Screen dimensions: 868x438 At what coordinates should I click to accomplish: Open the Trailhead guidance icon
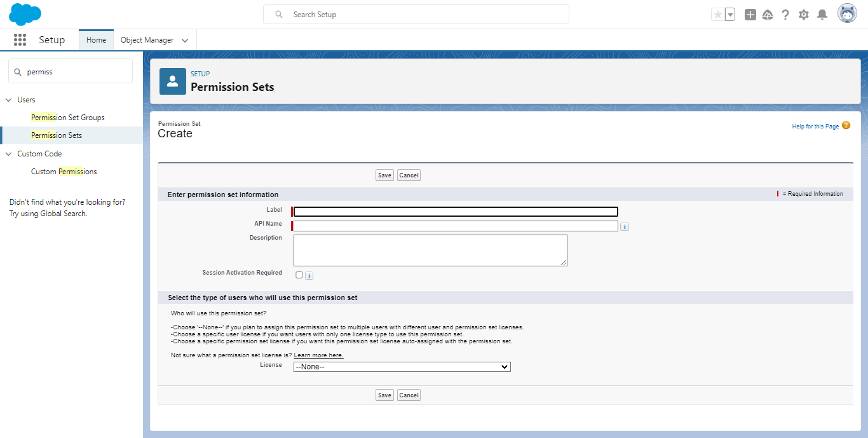click(768, 15)
